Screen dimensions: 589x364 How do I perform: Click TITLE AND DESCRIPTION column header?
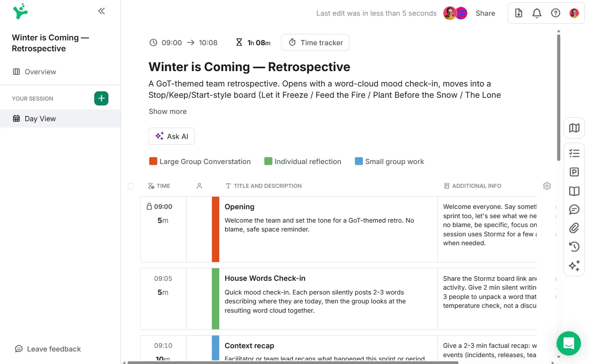tap(263, 186)
